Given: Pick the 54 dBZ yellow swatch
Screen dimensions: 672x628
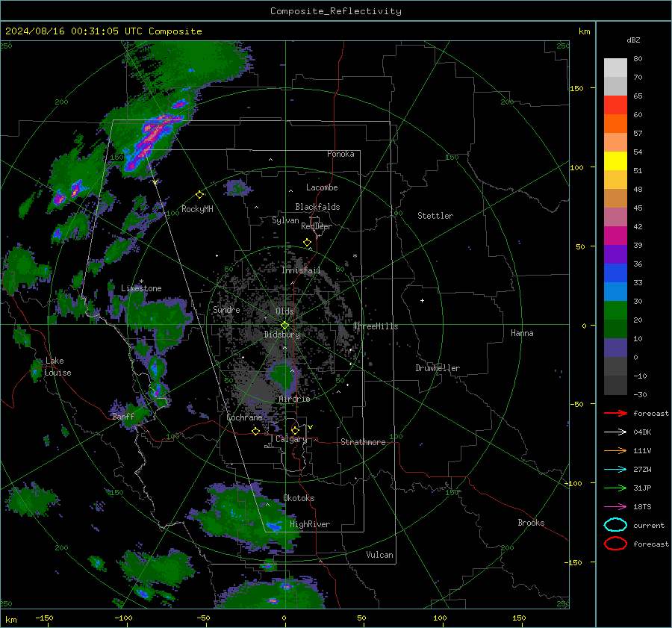Looking at the screenshot, I should [x=615, y=161].
